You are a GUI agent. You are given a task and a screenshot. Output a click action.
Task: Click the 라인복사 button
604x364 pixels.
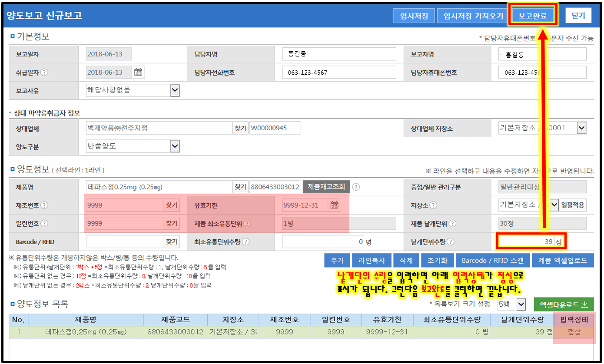(372, 260)
